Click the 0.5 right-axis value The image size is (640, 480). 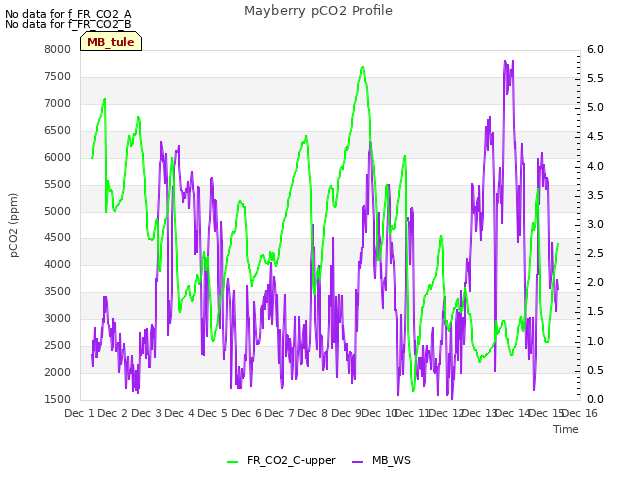[x=595, y=370]
